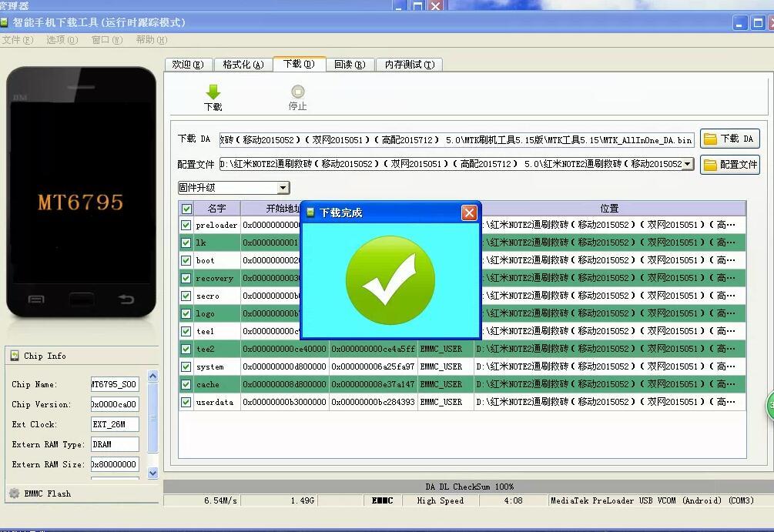Switch to the 回读(R) readback tab

(x=350, y=65)
